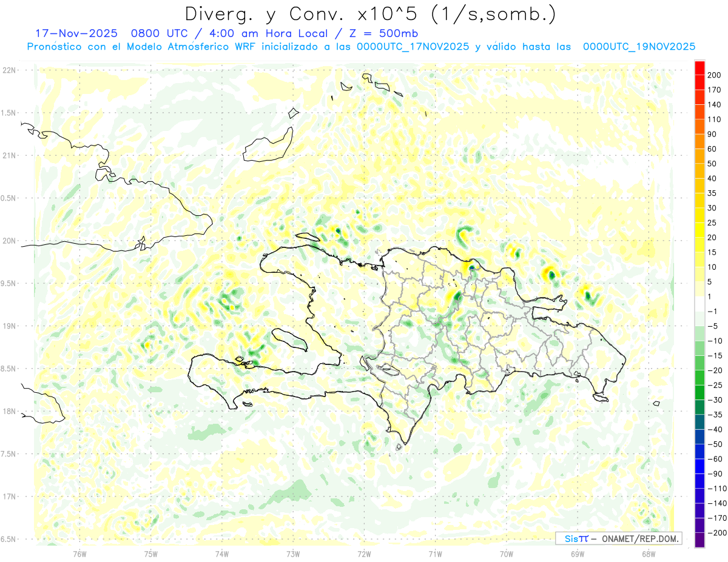Click the '69W' longitude label
728x562 pixels.
click(x=577, y=554)
